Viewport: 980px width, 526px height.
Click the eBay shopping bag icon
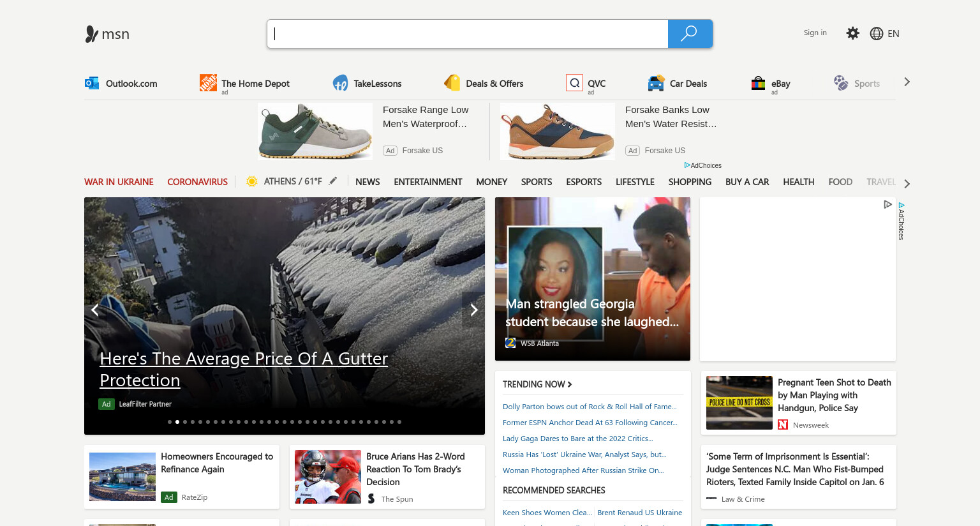click(x=758, y=83)
